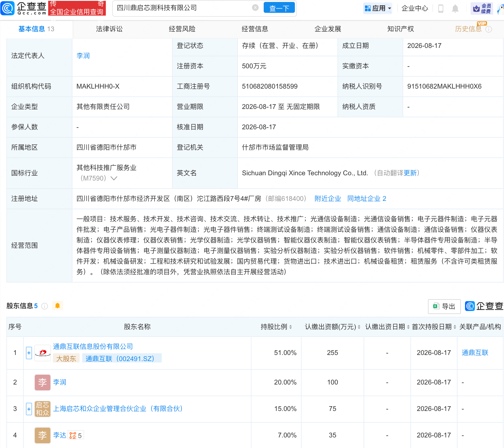Open 附近企业 link
The width and height of the screenshot is (504, 448).
coord(328,199)
